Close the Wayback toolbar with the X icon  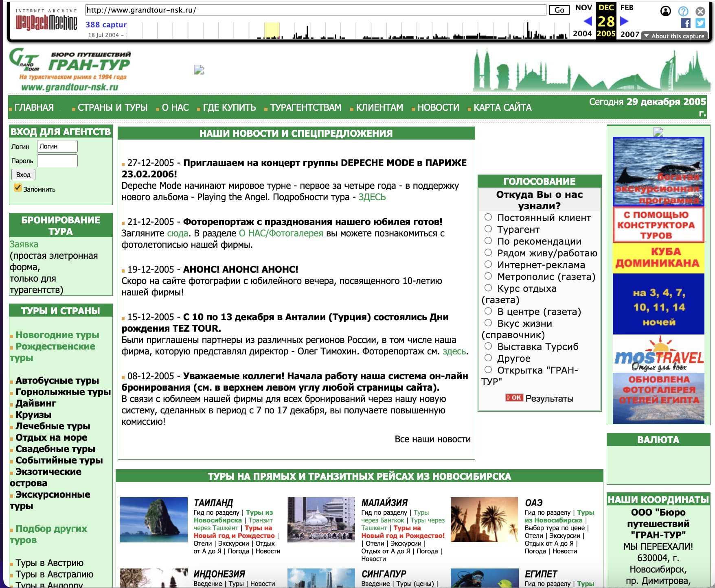tap(700, 11)
